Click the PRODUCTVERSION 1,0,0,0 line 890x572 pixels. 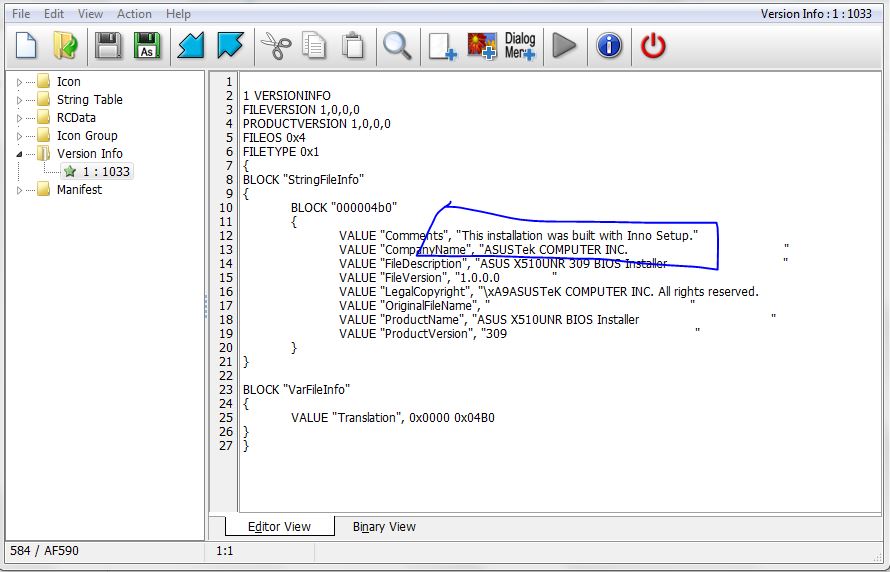point(317,124)
